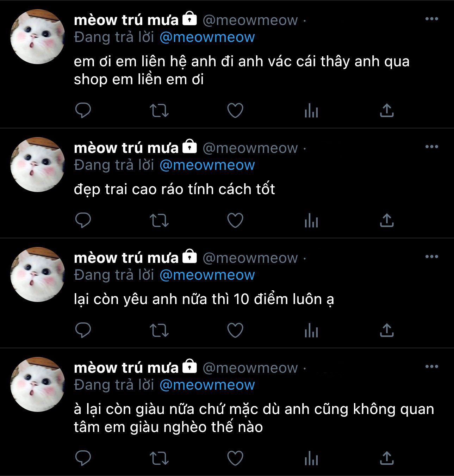View analytics of "à lại còn giàu" tweet
The height and width of the screenshot is (476, 454).
311,459
